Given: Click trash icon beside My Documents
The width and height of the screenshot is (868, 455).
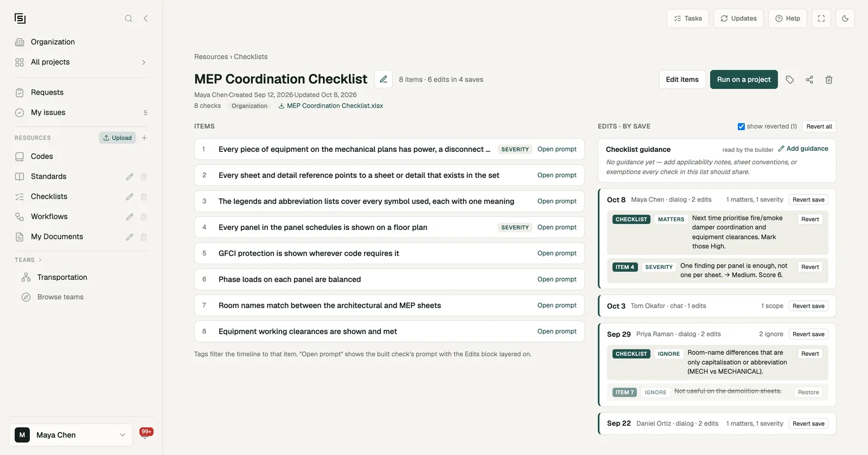Looking at the screenshot, I should pyautogui.click(x=144, y=237).
